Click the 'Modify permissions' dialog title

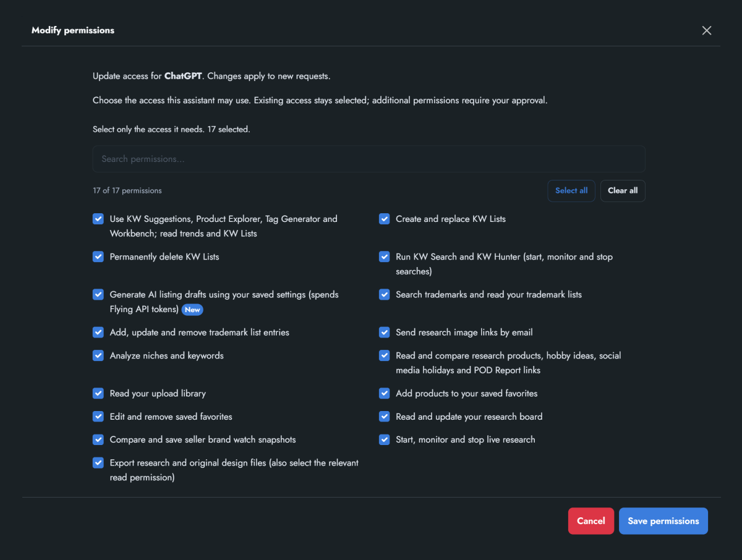click(x=73, y=30)
